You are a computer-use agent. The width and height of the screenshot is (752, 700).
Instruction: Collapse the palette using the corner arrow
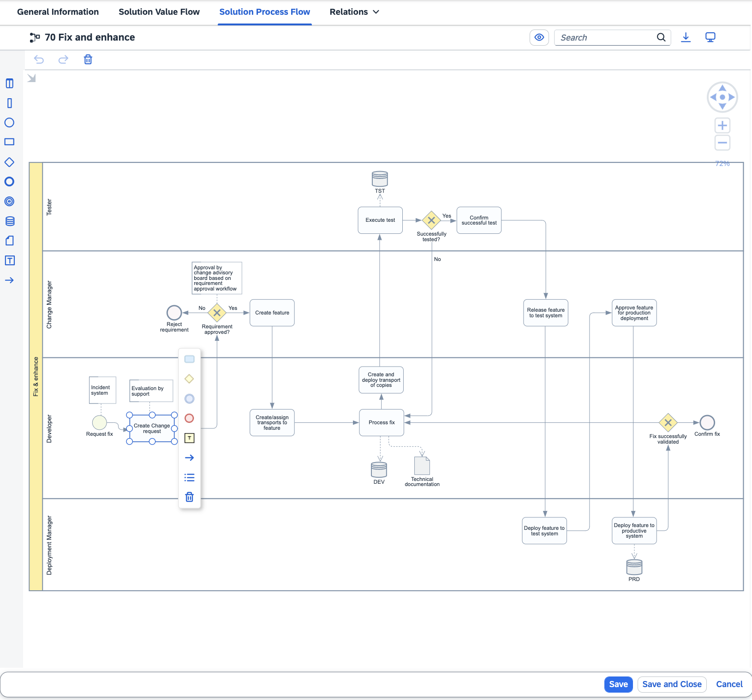pyautogui.click(x=31, y=78)
